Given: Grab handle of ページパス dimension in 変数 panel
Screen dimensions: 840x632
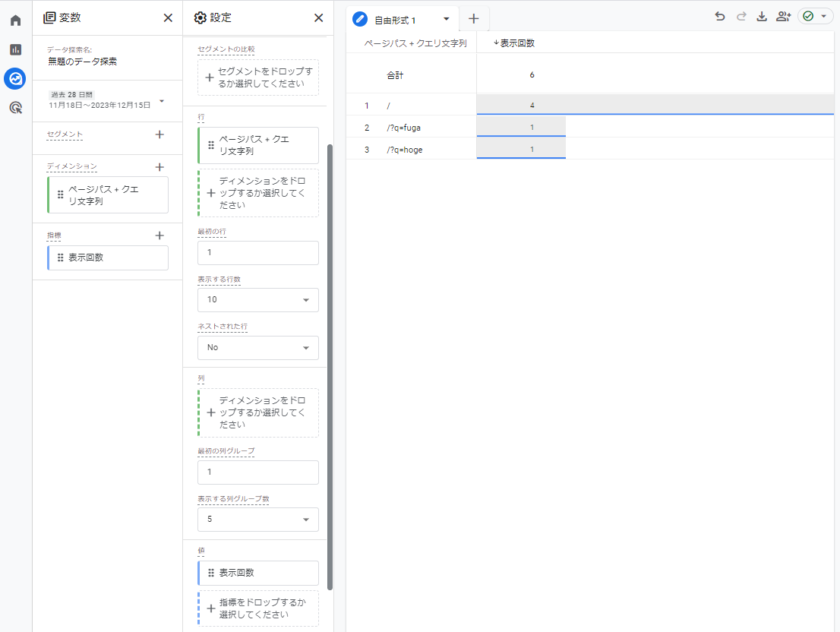Looking at the screenshot, I should click(x=60, y=195).
